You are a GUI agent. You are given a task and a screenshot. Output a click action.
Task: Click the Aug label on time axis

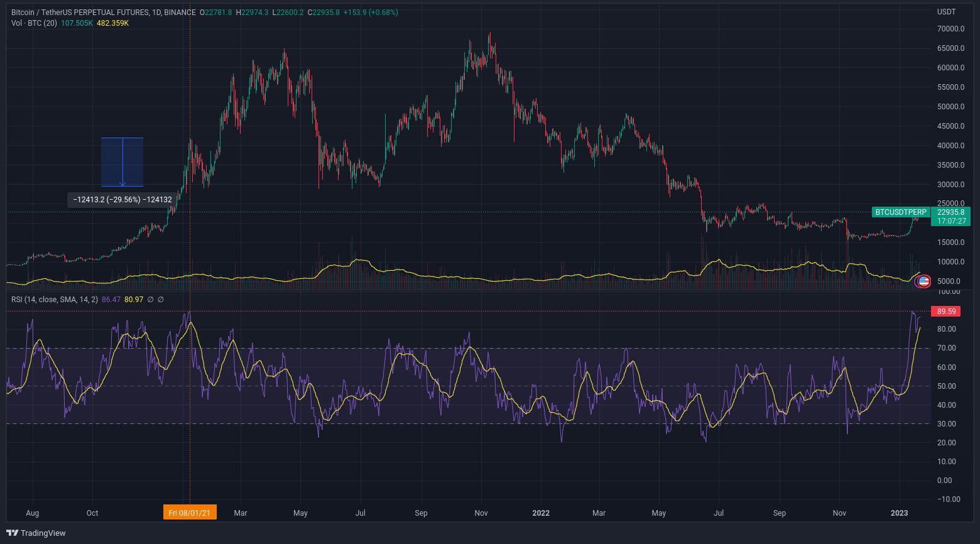(x=33, y=513)
